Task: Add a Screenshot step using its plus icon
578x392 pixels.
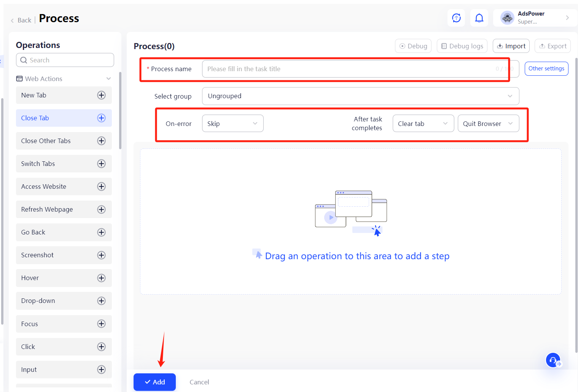Action: coord(101,255)
